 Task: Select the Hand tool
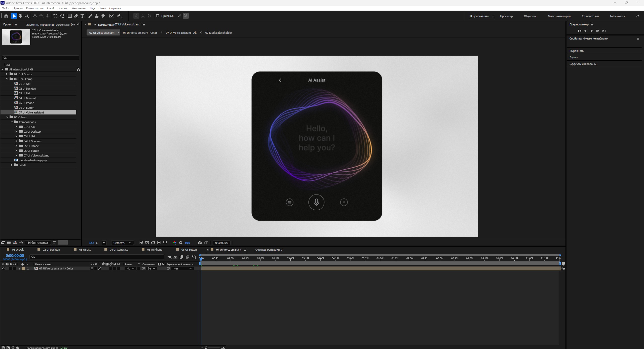pyautogui.click(x=20, y=16)
